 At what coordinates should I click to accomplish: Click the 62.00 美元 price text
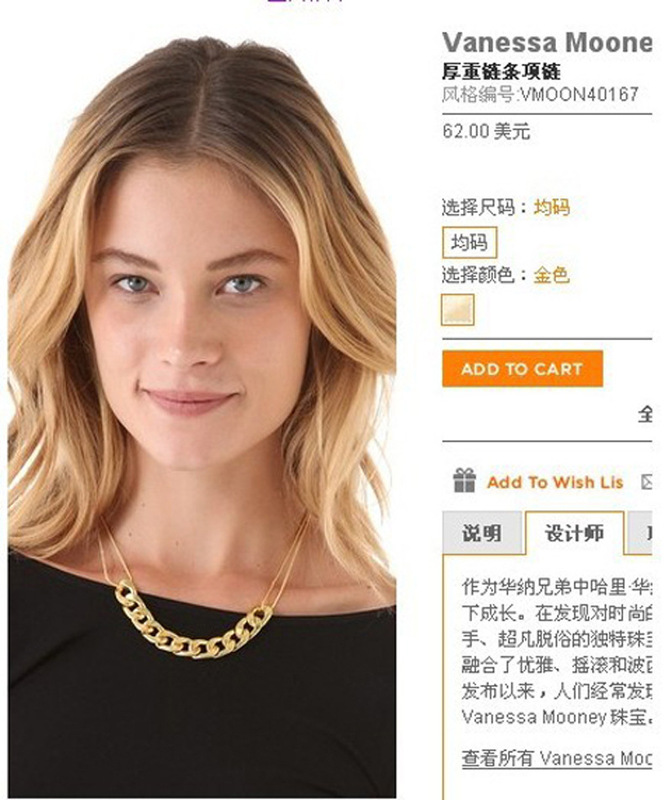tap(486, 131)
